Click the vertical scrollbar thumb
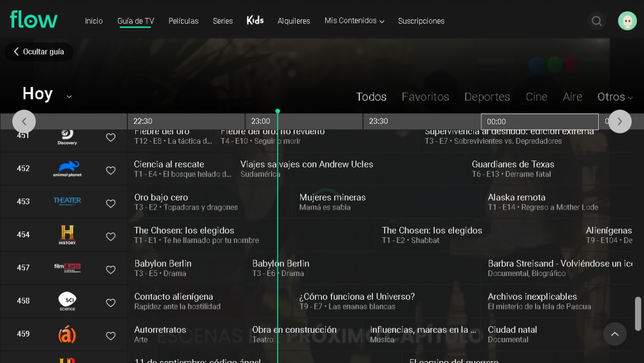Viewport: 644px width, 363px height. coord(638,313)
